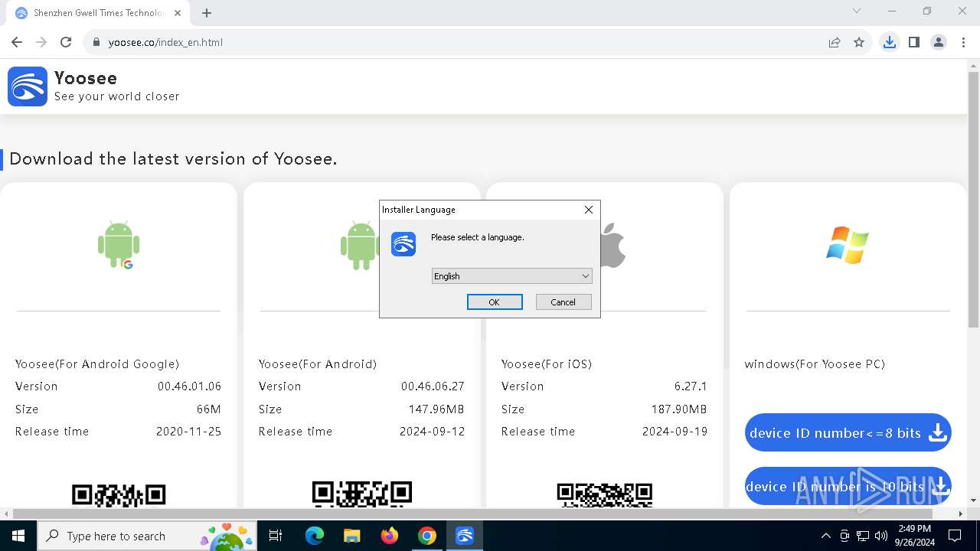Click the Android Google QR code

point(119,495)
